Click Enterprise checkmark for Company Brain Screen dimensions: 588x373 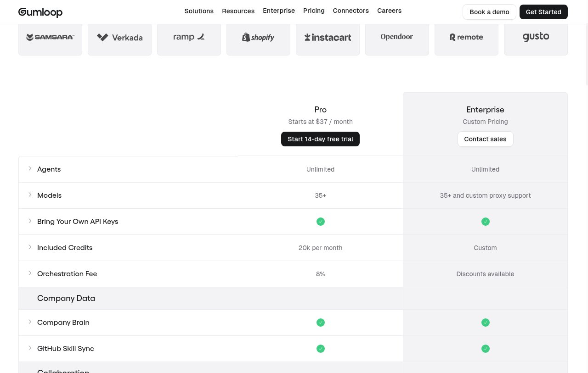pos(486,323)
